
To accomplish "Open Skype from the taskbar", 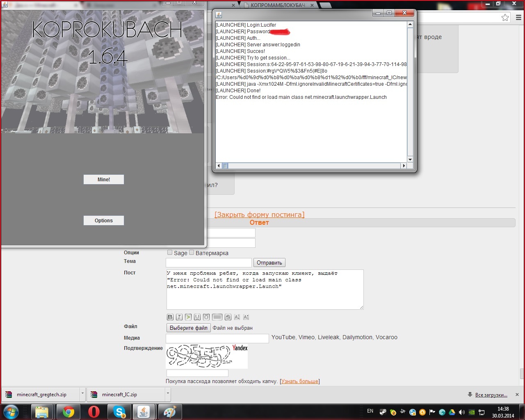I will click(119, 412).
